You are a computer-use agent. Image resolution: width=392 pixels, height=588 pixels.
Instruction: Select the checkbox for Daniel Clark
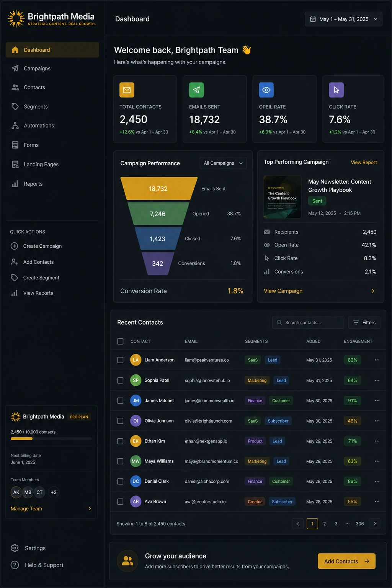[120, 481]
